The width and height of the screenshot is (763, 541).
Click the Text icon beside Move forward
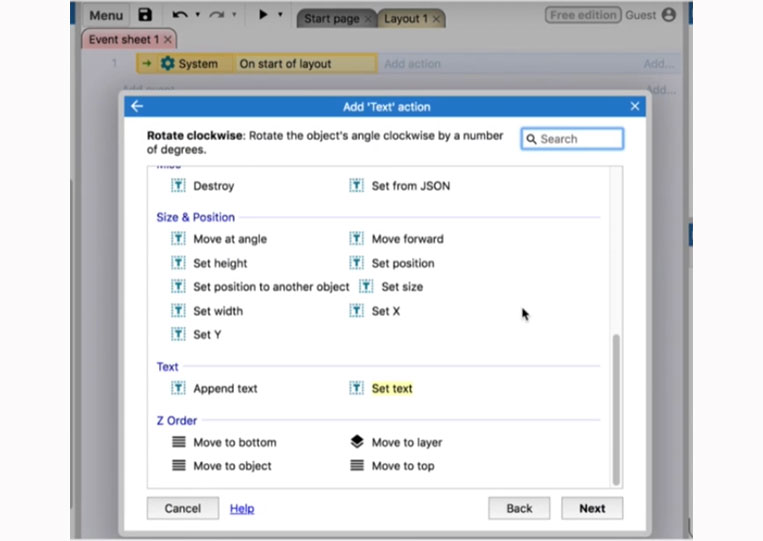coord(356,238)
